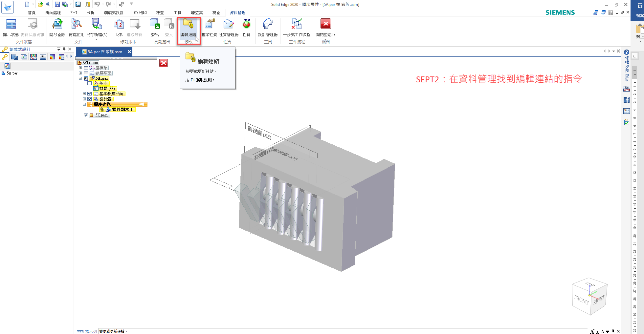
Task: Click the 版本 revisions icon
Action: pyautogui.click(x=119, y=24)
